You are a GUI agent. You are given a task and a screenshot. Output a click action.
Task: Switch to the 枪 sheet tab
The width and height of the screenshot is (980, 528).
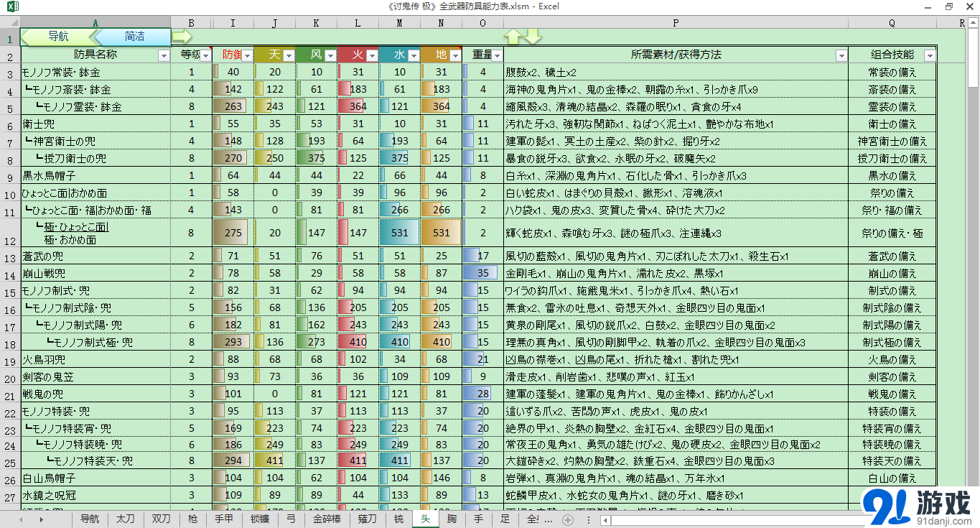click(x=192, y=519)
